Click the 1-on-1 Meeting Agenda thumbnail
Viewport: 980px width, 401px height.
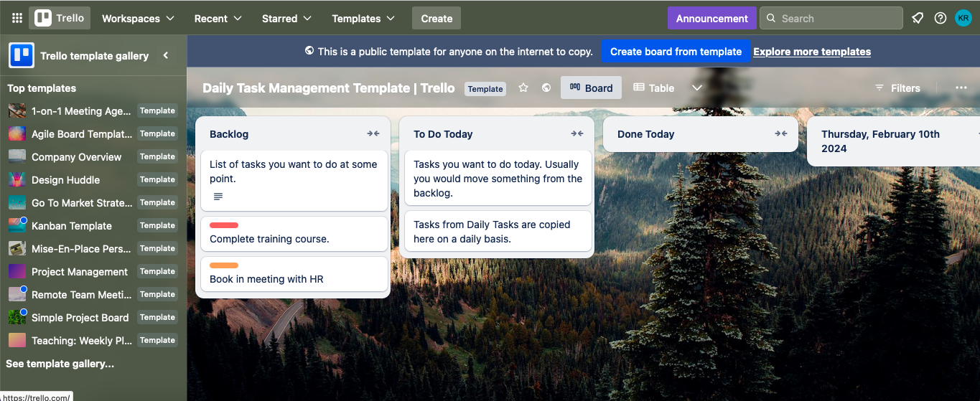pyautogui.click(x=17, y=110)
